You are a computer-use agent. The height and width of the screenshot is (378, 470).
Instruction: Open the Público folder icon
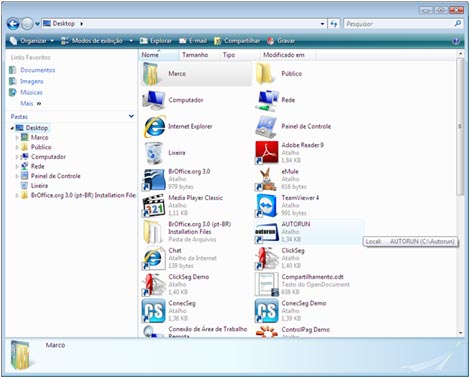tap(265, 74)
